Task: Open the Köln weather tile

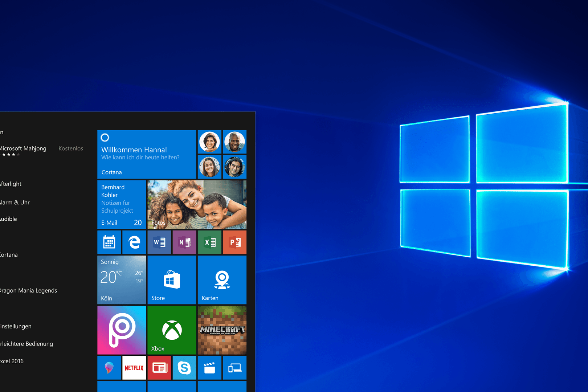Action: (122, 280)
